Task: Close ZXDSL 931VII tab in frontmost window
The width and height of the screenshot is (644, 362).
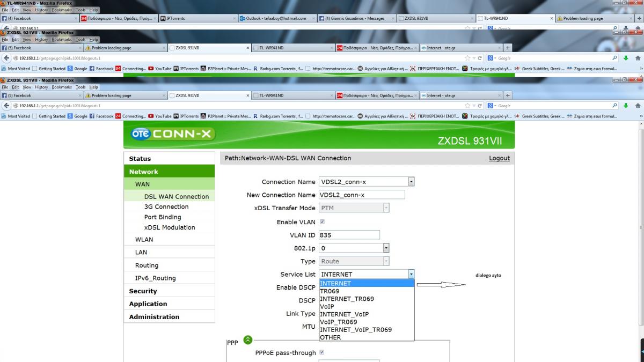Action: [x=248, y=95]
